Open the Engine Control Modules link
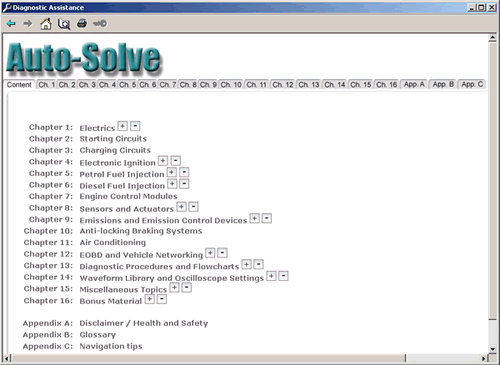 pyautogui.click(x=128, y=196)
